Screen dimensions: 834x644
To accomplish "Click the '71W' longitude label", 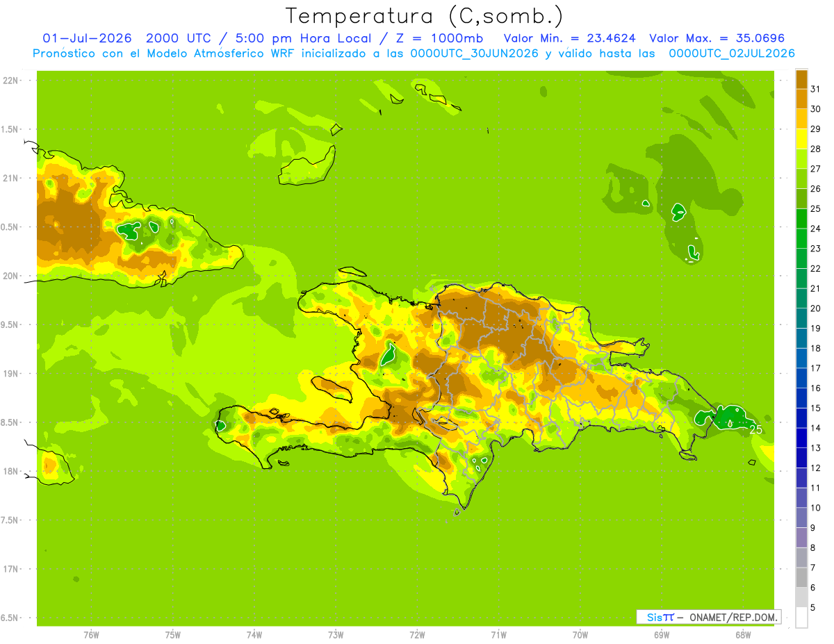I will [498, 635].
